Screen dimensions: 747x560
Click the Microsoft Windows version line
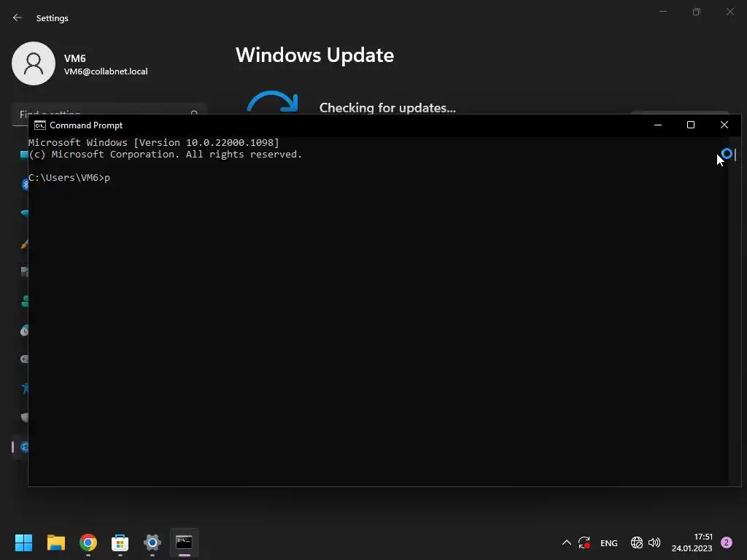tap(154, 142)
